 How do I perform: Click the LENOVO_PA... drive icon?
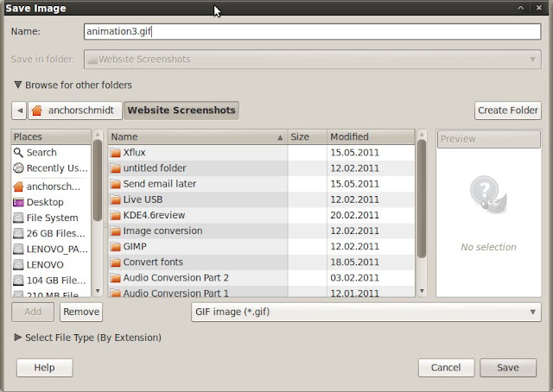pyautogui.click(x=18, y=250)
